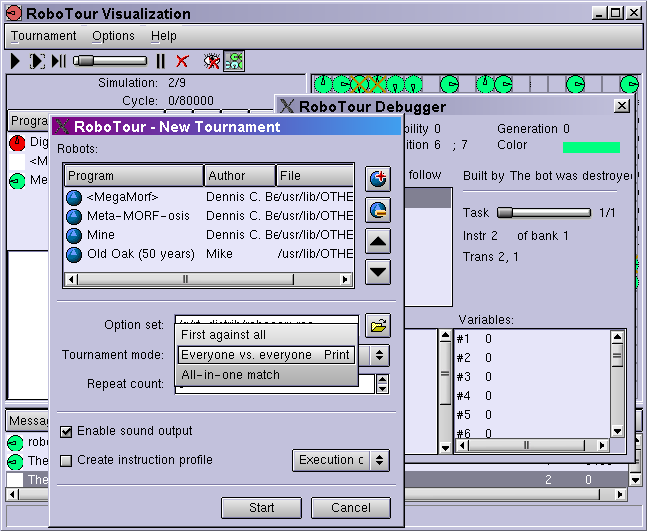
Task: Toggle the robot debugger toolbar icon
Action: [234, 61]
